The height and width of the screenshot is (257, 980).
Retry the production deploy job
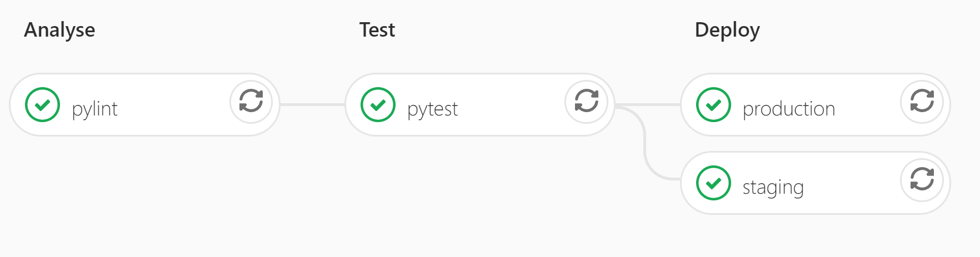[x=922, y=102]
